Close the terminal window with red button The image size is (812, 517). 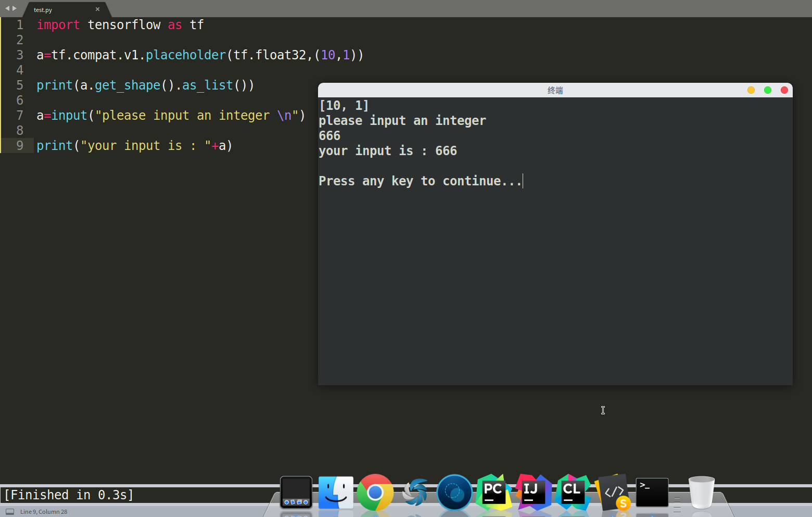tap(784, 90)
